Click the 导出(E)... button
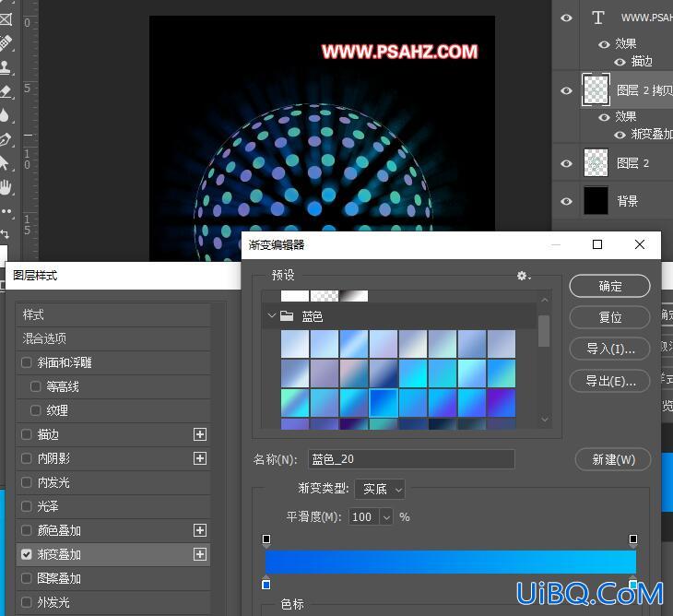 (609, 381)
